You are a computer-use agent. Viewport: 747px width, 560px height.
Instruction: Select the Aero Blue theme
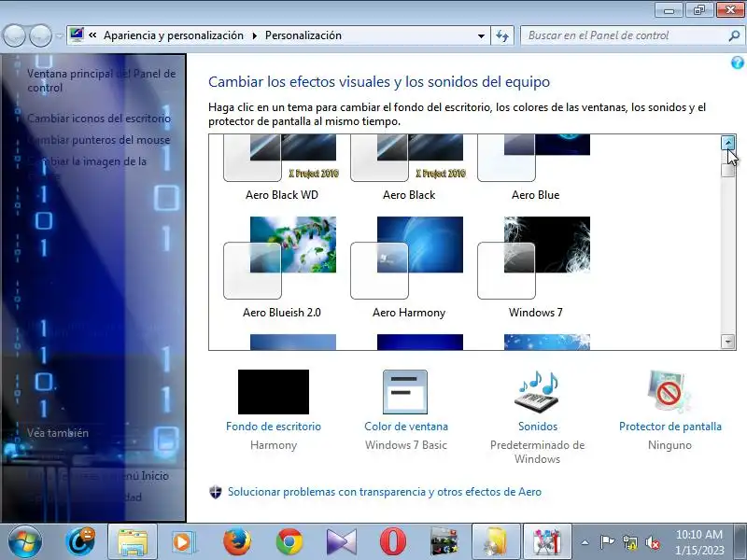(x=535, y=167)
